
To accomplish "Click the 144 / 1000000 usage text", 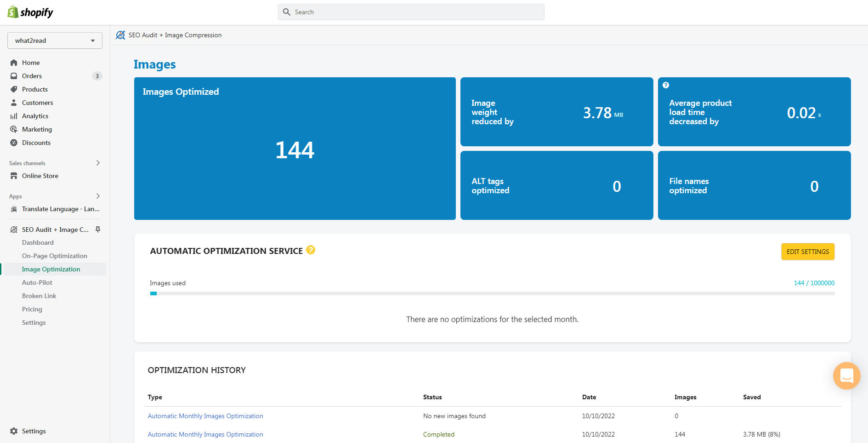I will [x=814, y=283].
